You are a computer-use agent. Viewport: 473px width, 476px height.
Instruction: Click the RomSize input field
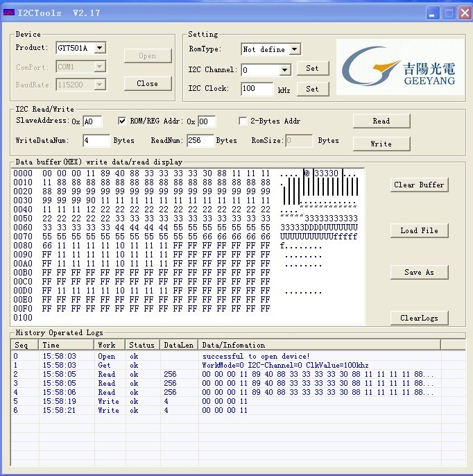[299, 141]
